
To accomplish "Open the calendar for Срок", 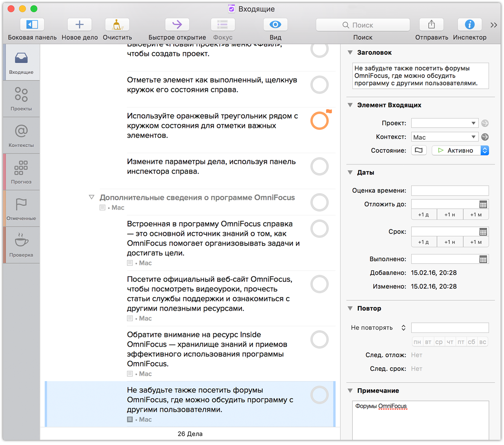I will (483, 232).
